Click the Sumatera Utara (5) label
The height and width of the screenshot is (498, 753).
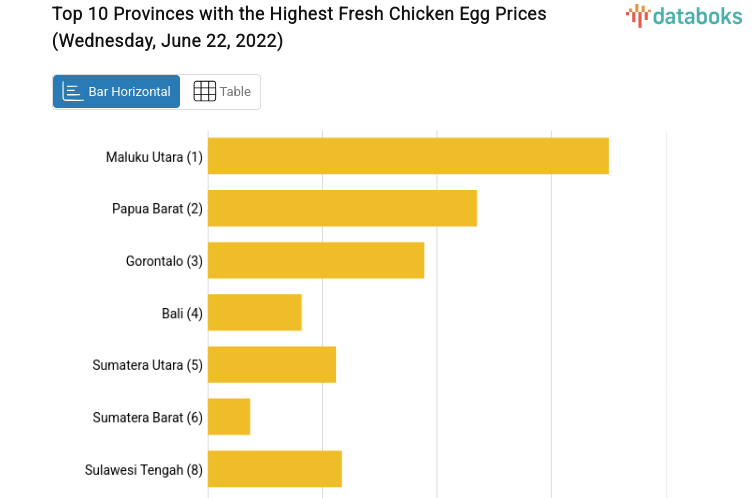point(147,365)
